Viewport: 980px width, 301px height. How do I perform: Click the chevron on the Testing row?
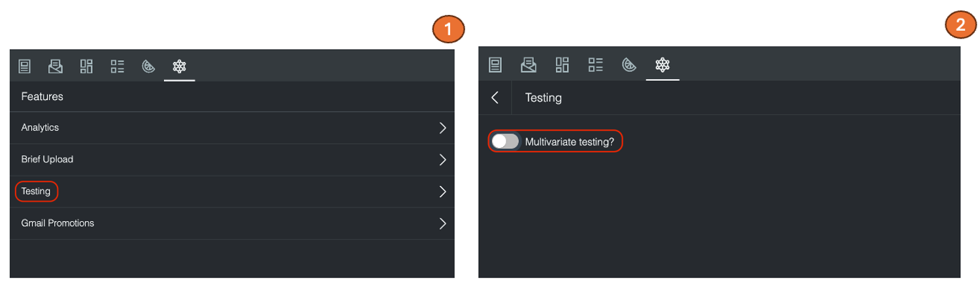[x=442, y=192]
